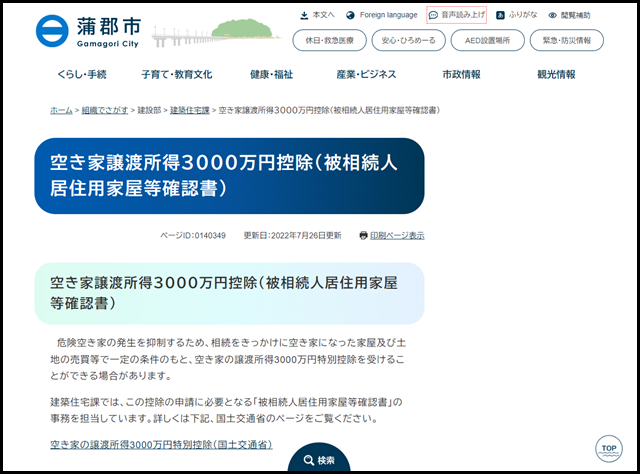Click the magnifier icon in the 検索 button
Screen dimensions: 640x474
(x=309, y=460)
